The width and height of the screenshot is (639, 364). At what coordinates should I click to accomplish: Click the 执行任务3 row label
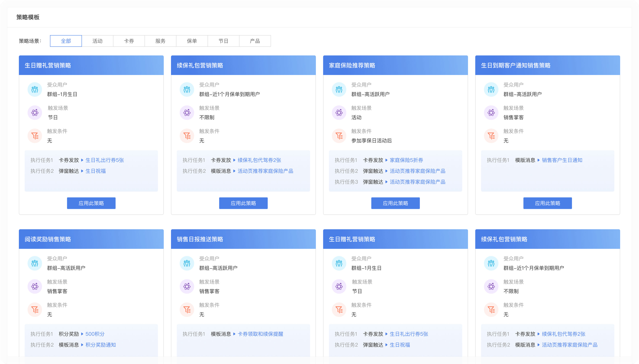(346, 182)
